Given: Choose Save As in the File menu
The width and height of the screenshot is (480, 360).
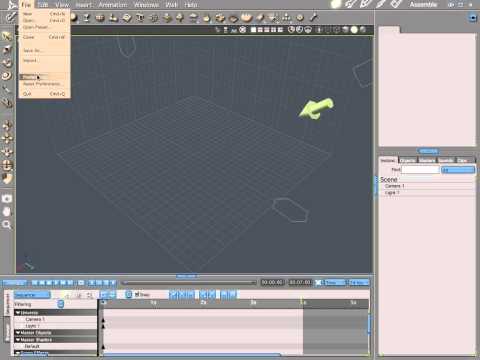Looking at the screenshot, I should coord(44,50).
